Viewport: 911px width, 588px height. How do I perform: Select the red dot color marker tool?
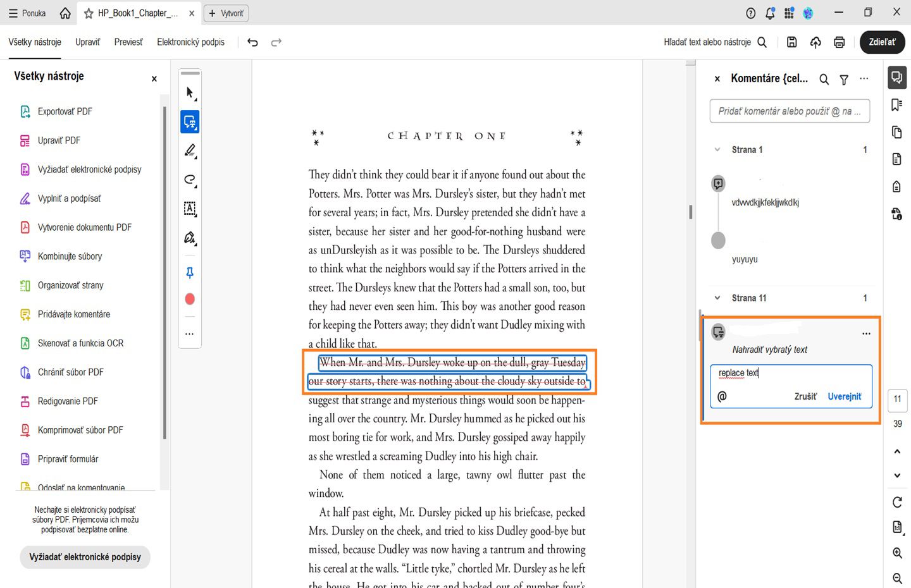(x=189, y=298)
